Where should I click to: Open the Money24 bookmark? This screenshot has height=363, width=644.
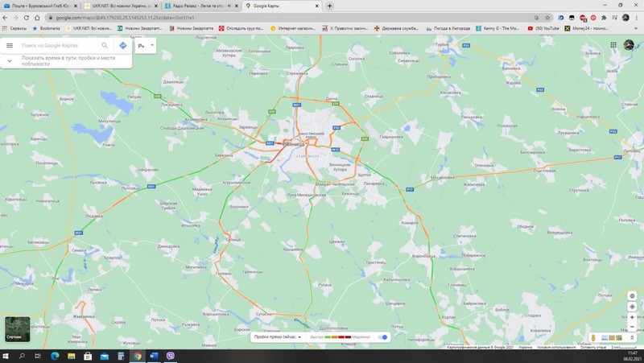[587, 28]
